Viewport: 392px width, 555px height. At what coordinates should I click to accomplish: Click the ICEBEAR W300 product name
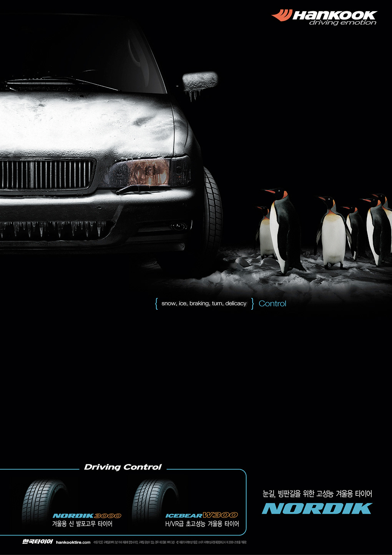tap(202, 515)
